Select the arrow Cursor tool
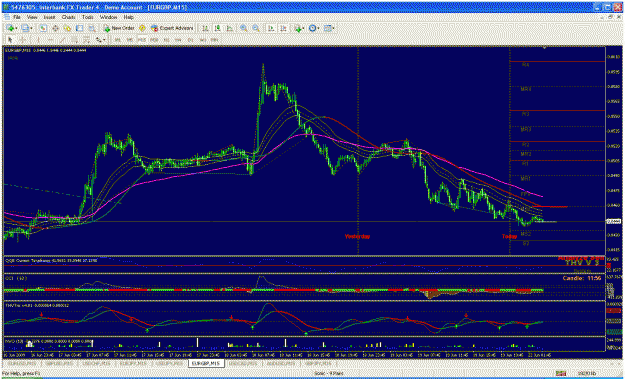The image size is (625, 379). tap(10, 40)
